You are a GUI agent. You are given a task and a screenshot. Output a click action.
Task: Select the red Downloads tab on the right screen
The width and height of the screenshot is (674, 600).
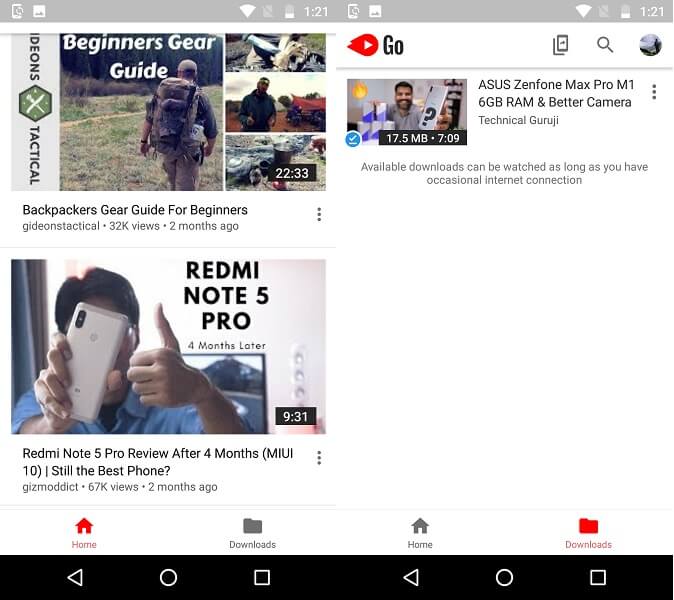(x=588, y=533)
